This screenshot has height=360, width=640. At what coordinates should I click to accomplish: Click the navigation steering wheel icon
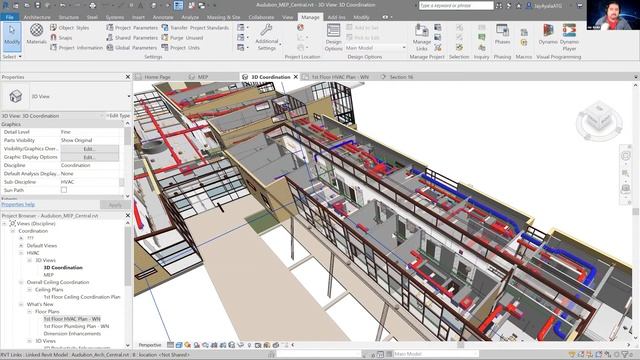(625, 156)
